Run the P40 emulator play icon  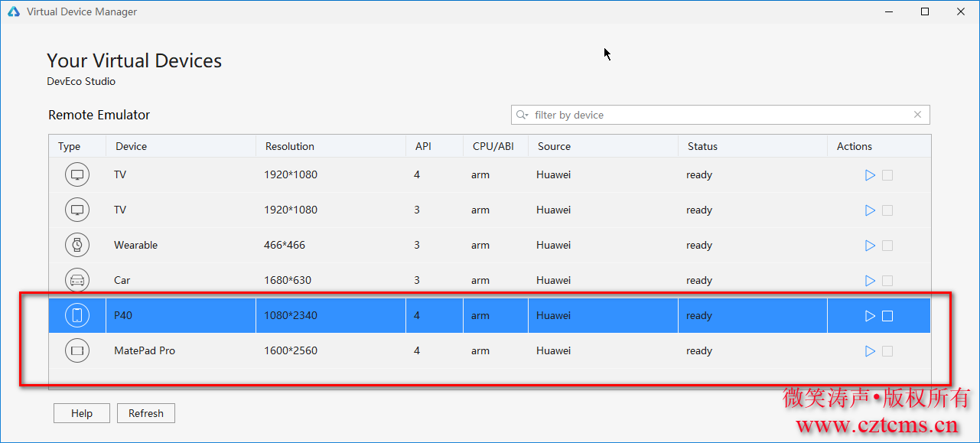[x=870, y=316]
